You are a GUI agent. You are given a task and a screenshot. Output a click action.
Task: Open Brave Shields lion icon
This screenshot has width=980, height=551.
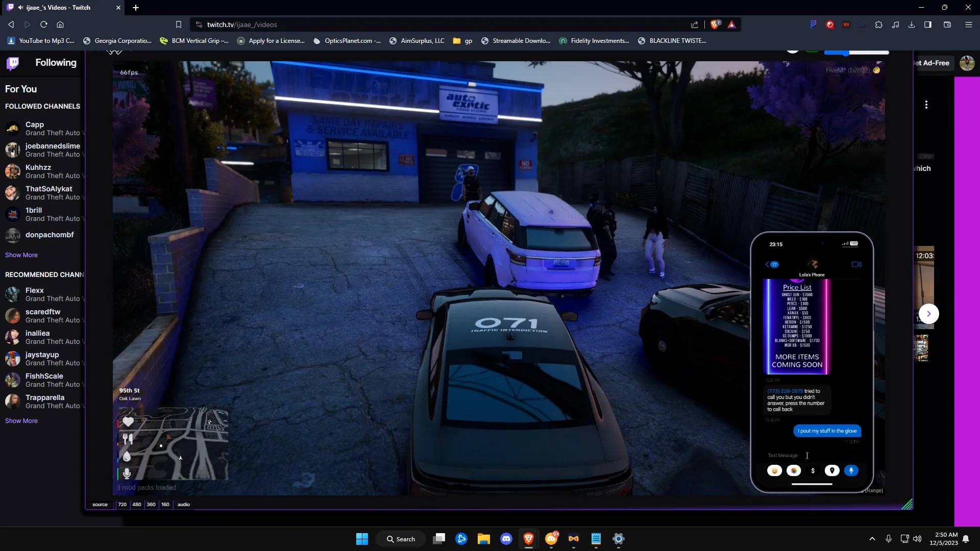[715, 24]
